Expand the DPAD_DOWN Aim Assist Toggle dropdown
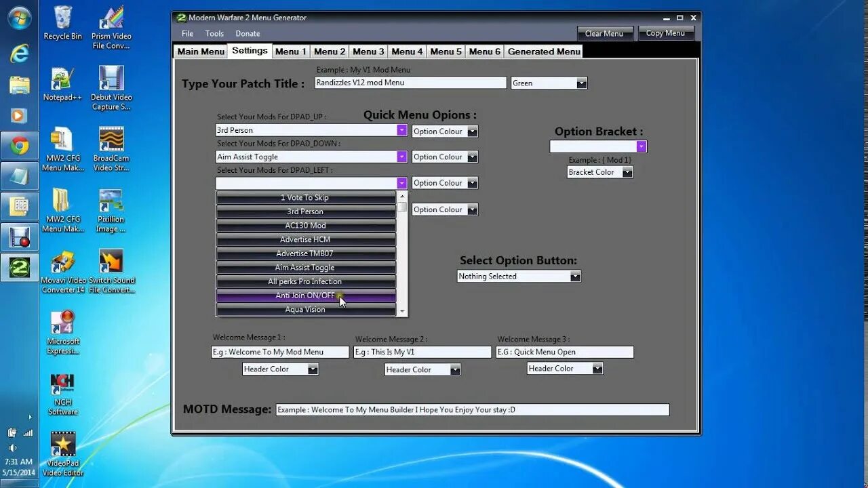The image size is (868, 488). [401, 157]
